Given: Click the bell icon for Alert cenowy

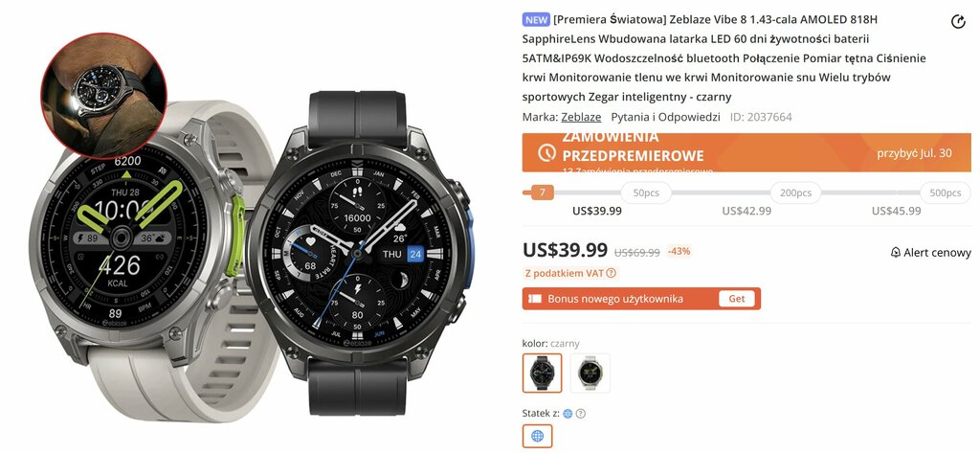Looking at the screenshot, I should click(x=895, y=252).
